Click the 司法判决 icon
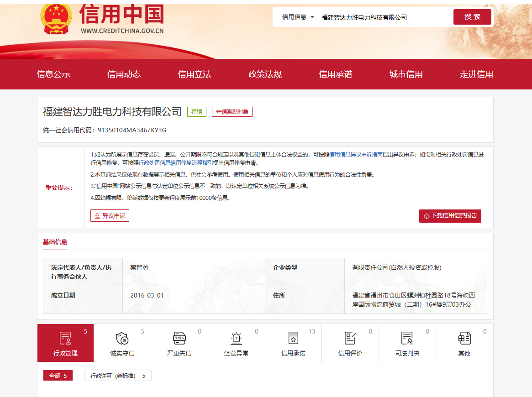532x397 pixels. [407, 338]
